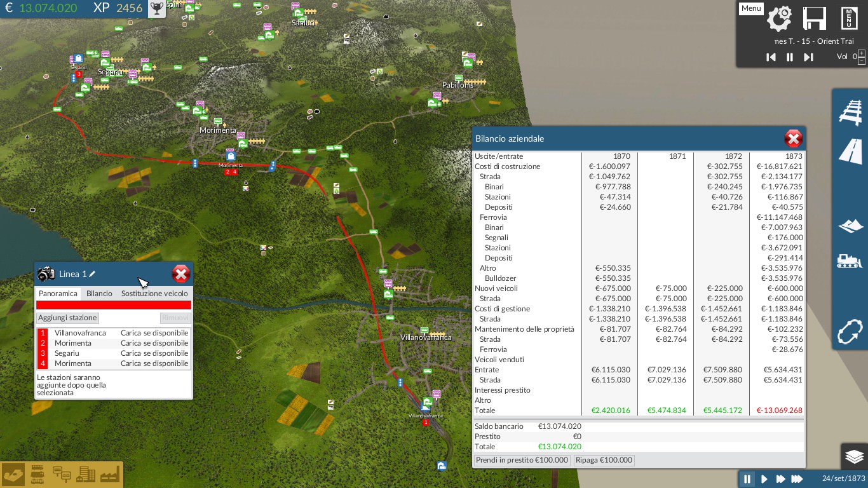
Task: Click the trophy achievements icon
Action: coord(156,8)
